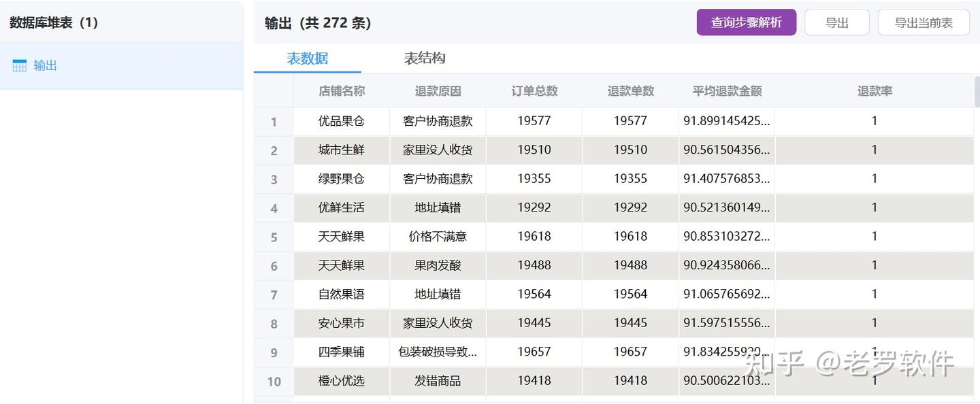Click the 90.500622103... average refund cell
The height and width of the screenshot is (404, 980).
[x=727, y=381]
